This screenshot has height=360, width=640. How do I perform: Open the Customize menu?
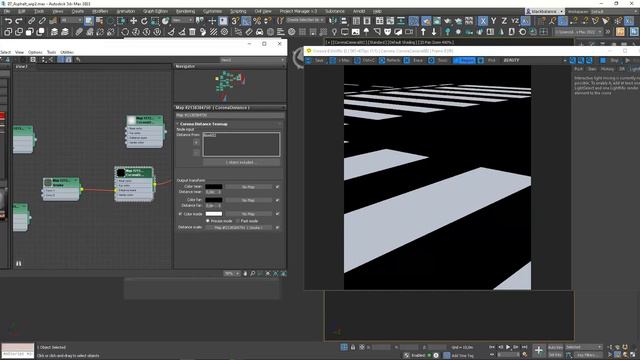pos(212,11)
